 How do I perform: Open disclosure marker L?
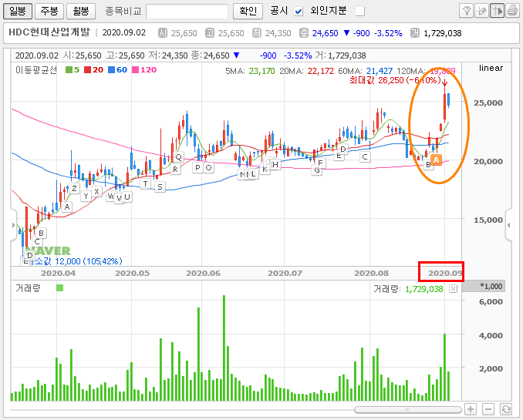pos(254,174)
